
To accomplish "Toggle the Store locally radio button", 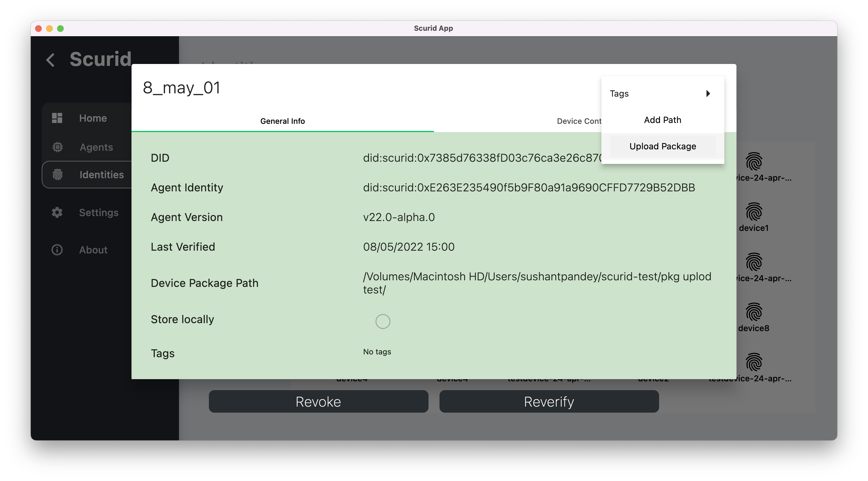I will (x=383, y=321).
